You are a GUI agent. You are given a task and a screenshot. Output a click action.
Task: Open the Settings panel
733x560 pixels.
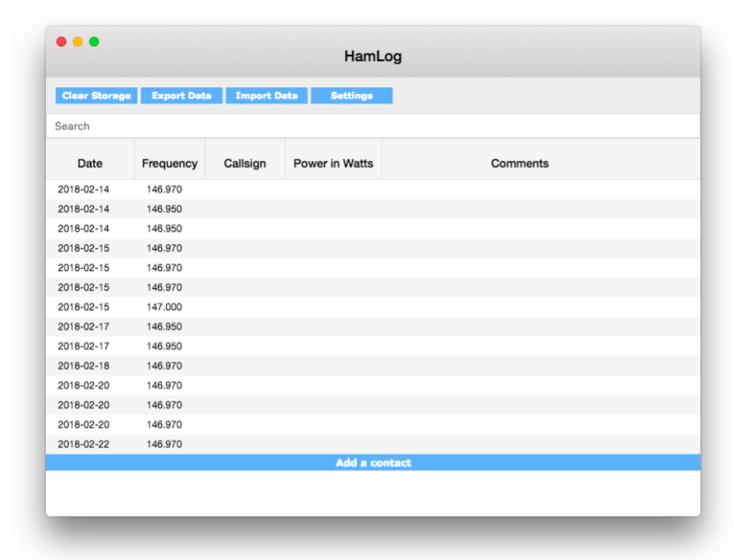[352, 95]
